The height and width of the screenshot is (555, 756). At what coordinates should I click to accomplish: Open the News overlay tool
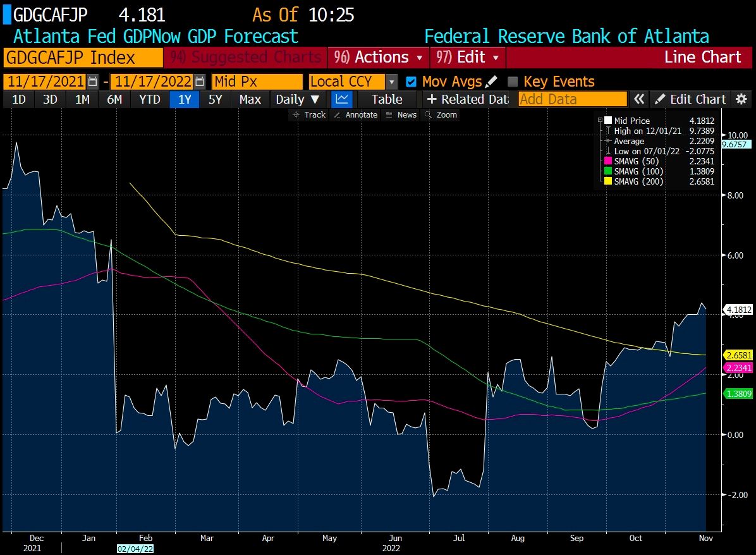point(401,115)
